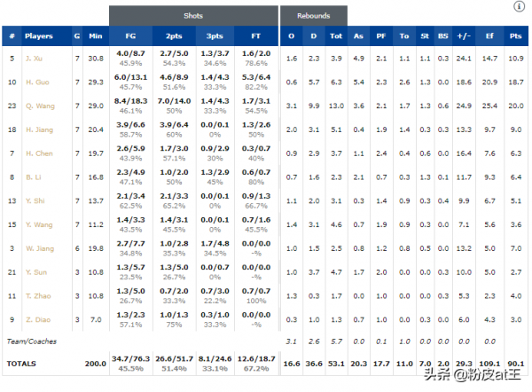
Task: Open player J. Xu's profile link
Action: tap(34, 59)
